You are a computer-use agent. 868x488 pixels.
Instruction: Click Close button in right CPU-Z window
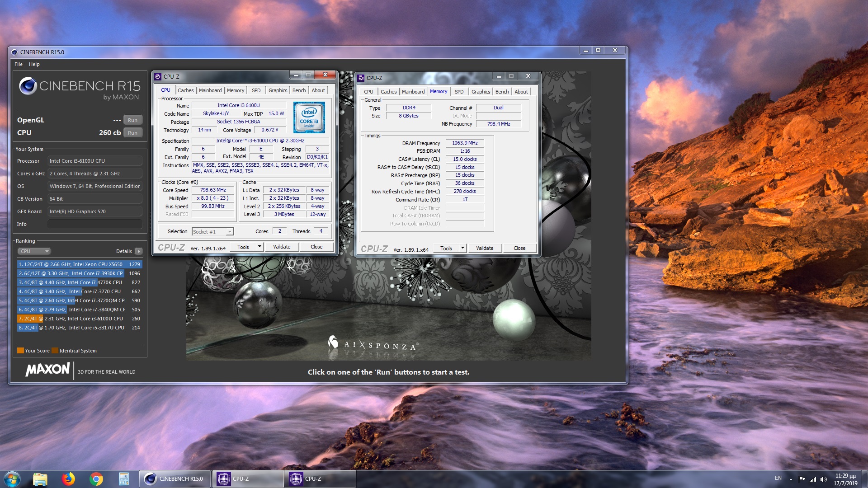pyautogui.click(x=519, y=248)
